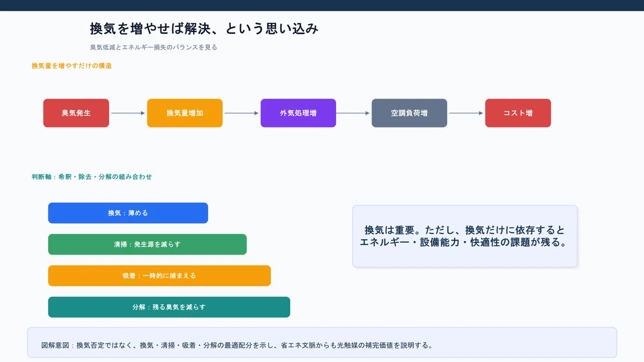Select the gray 空調負荷増 box

click(x=409, y=113)
